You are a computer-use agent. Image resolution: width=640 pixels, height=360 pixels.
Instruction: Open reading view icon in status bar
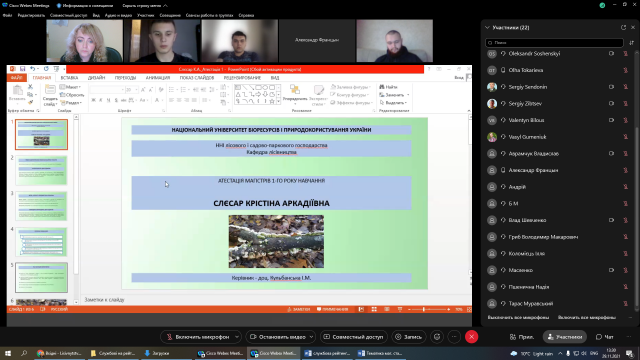coord(387,309)
